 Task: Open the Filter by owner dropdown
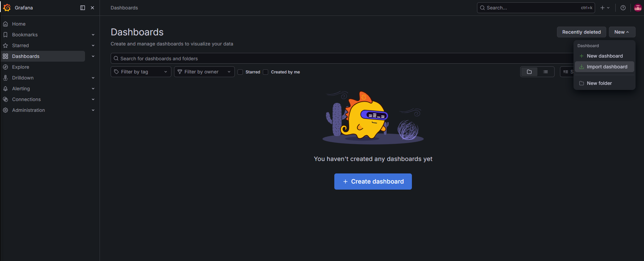point(204,72)
